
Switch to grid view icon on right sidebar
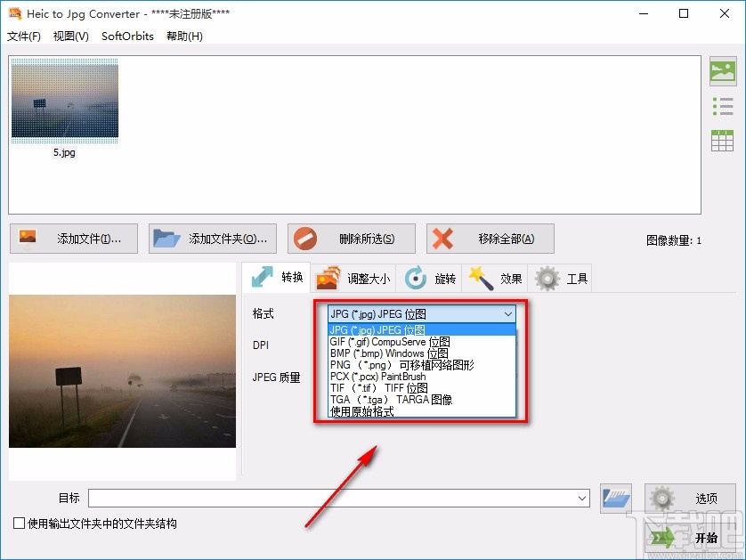(x=722, y=140)
